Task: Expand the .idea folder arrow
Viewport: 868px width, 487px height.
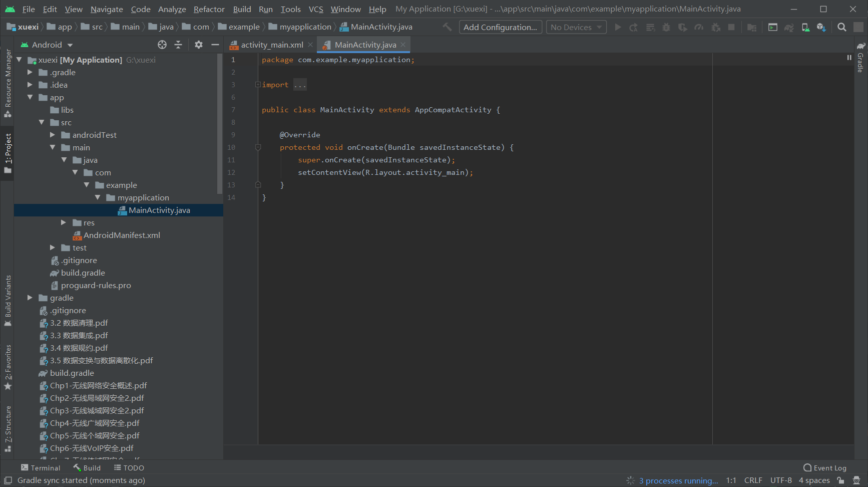Action: (x=30, y=85)
